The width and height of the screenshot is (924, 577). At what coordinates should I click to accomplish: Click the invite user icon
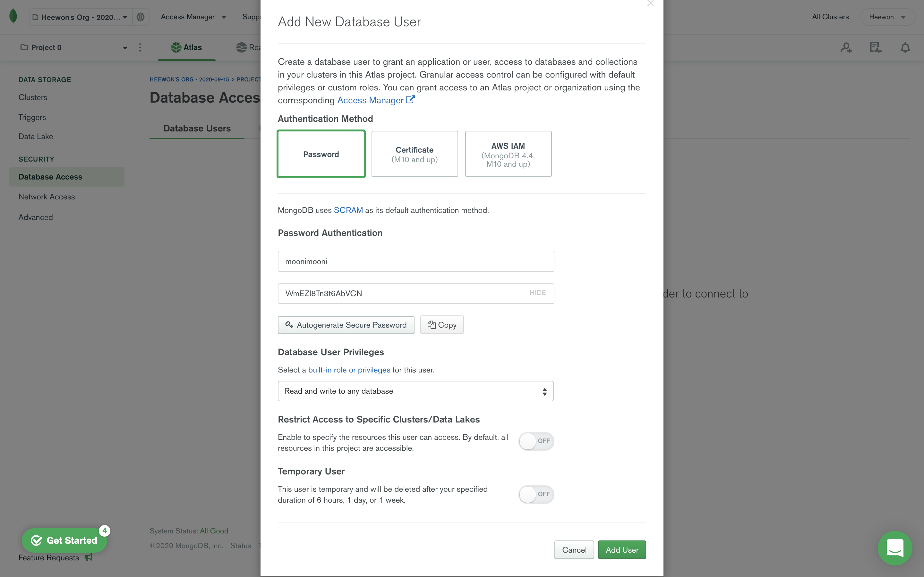846,48
